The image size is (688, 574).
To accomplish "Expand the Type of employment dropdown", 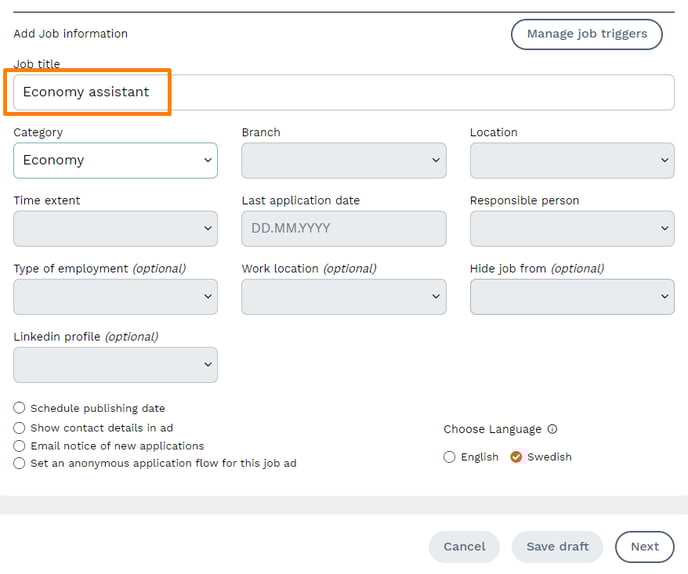I will click(115, 296).
